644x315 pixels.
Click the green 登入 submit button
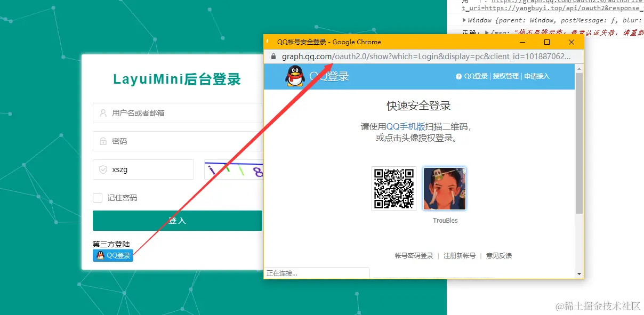(x=178, y=221)
